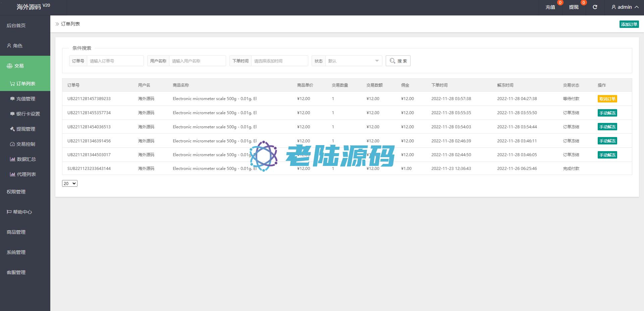The image size is (644, 311).
Task: Open 提现管理 sidebar entry
Action: tap(25, 129)
